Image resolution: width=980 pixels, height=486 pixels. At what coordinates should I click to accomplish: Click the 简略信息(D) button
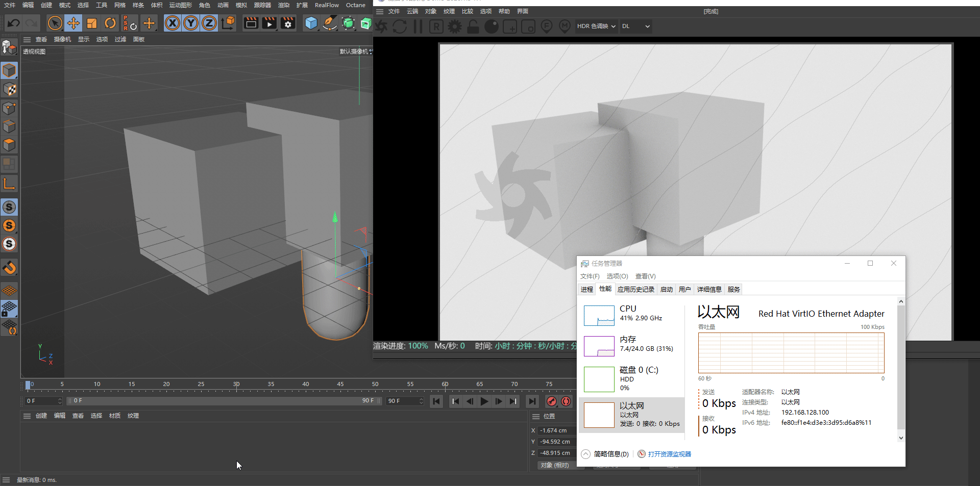(611, 454)
